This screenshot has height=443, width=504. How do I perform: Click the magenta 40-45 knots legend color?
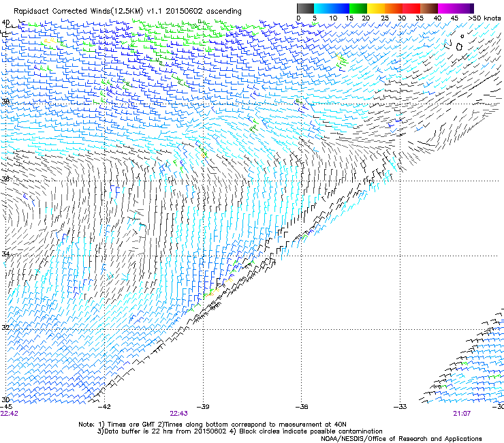coord(447,8)
